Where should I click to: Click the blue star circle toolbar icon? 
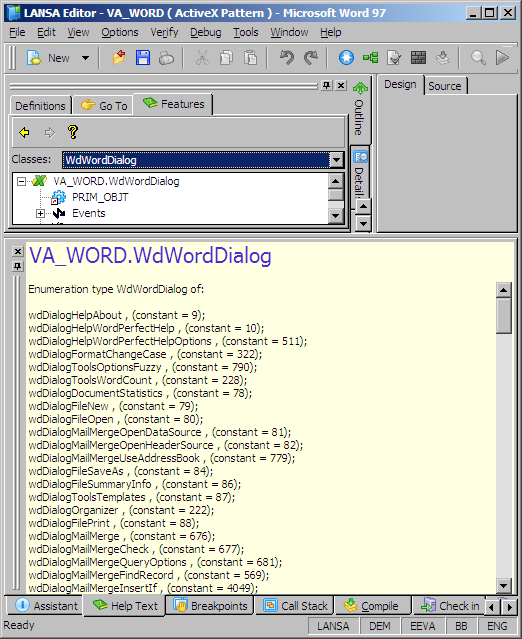point(346,58)
